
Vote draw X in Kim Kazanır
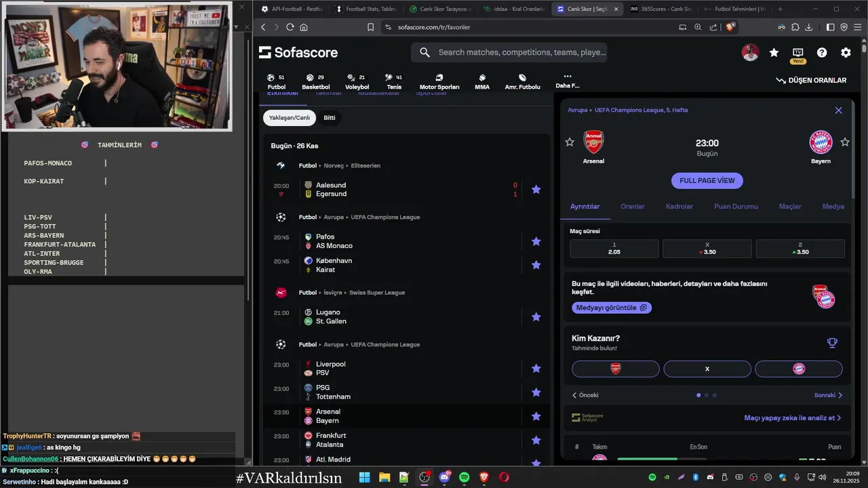pos(707,369)
